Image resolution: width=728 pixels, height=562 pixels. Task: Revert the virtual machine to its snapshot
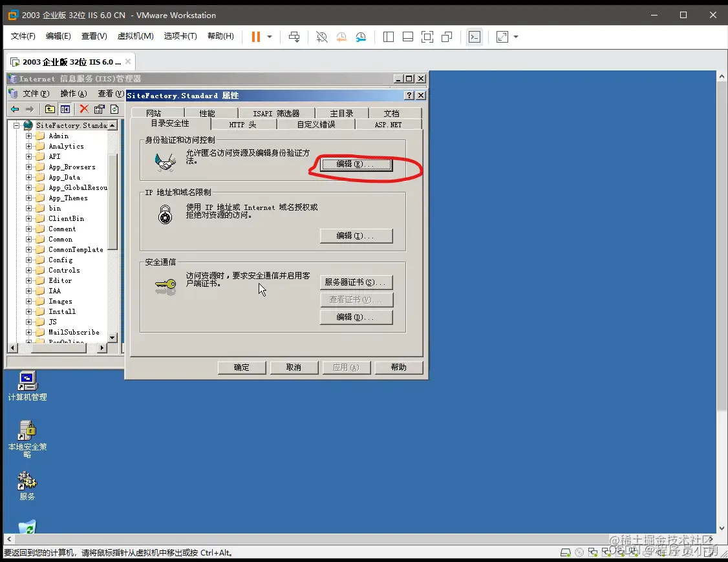coord(341,37)
